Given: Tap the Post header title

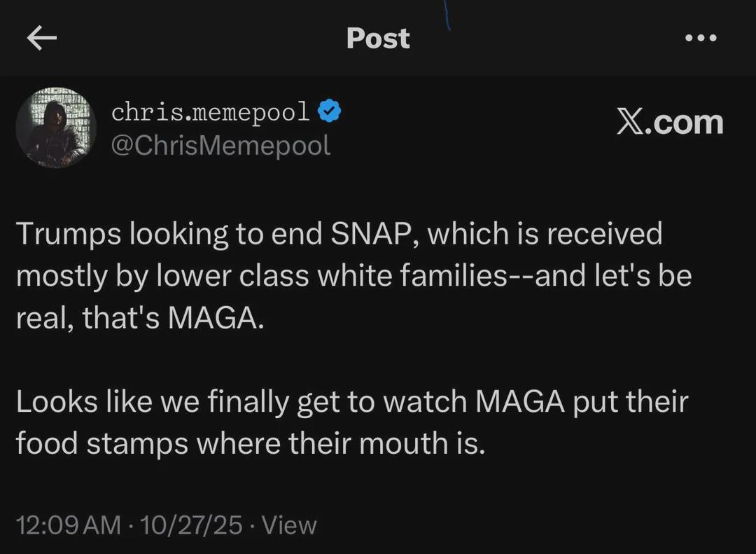Looking at the screenshot, I should click(x=378, y=39).
